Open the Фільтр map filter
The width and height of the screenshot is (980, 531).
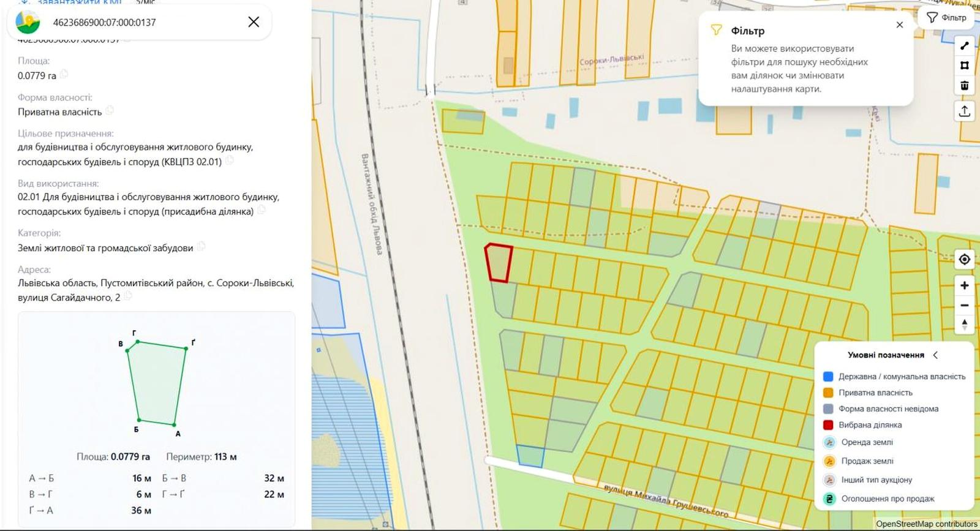click(946, 18)
